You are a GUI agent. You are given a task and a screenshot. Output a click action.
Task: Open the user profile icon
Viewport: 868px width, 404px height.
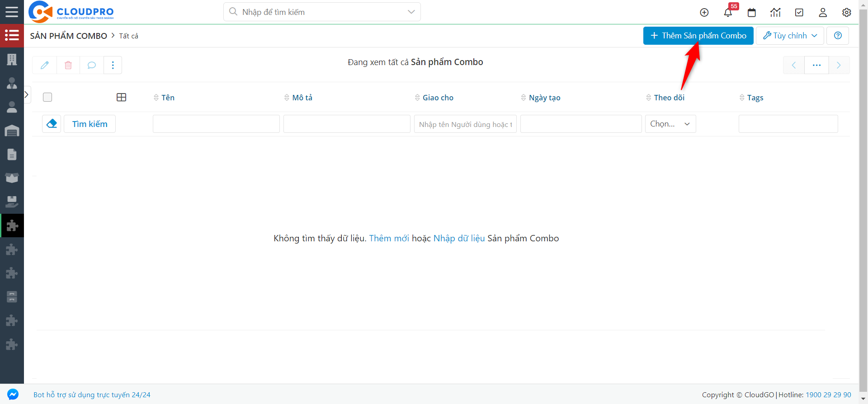click(823, 12)
